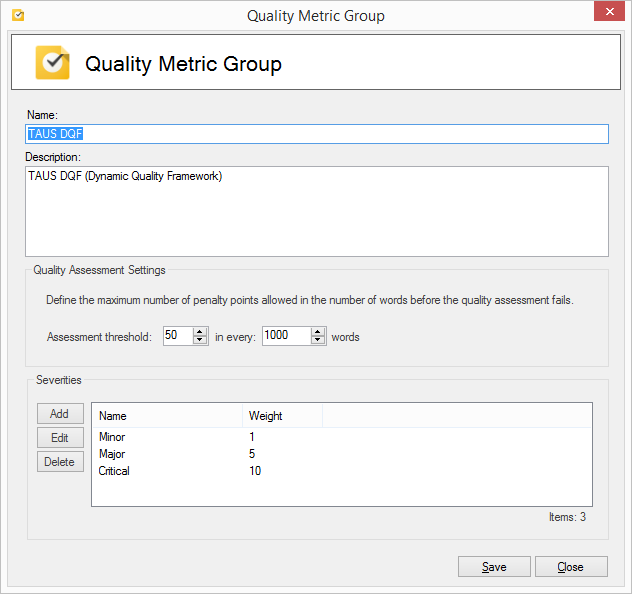This screenshot has width=632, height=594.
Task: Select the Critical severity row
Action: [342, 471]
